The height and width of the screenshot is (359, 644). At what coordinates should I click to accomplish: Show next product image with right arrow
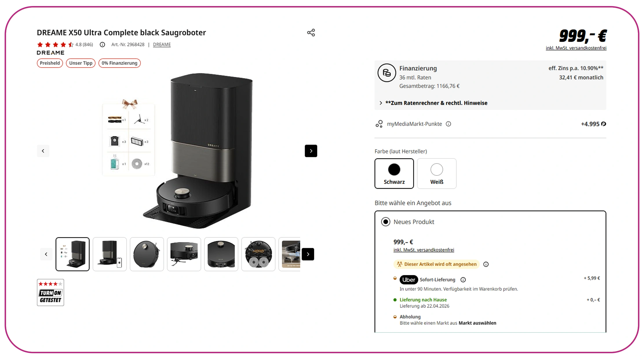311,151
